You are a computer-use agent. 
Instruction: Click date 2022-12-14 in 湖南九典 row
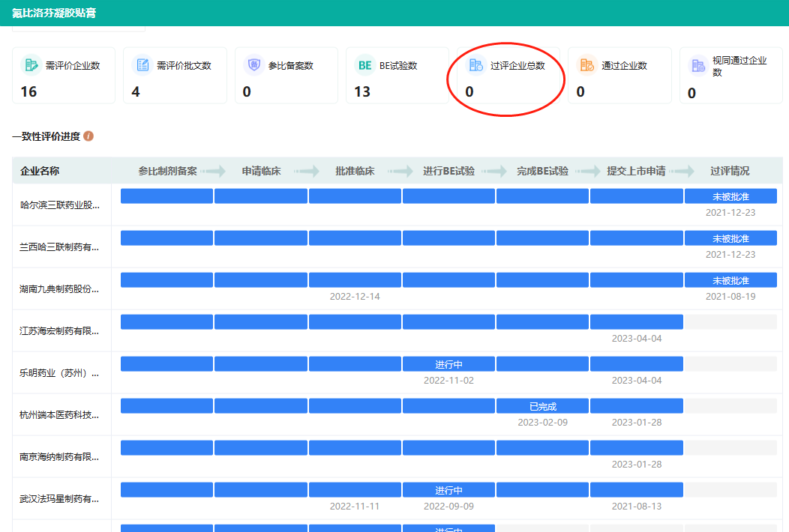(355, 297)
